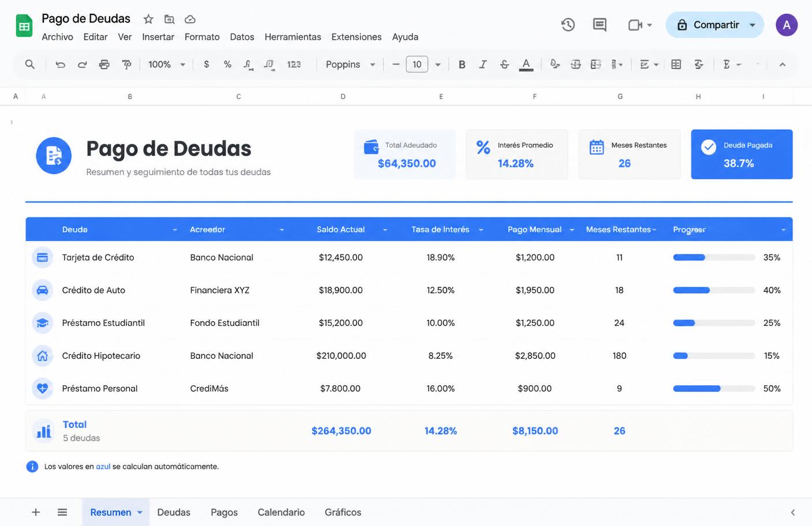This screenshot has height=526, width=812.
Task: Open the comments panel icon
Action: 600,25
